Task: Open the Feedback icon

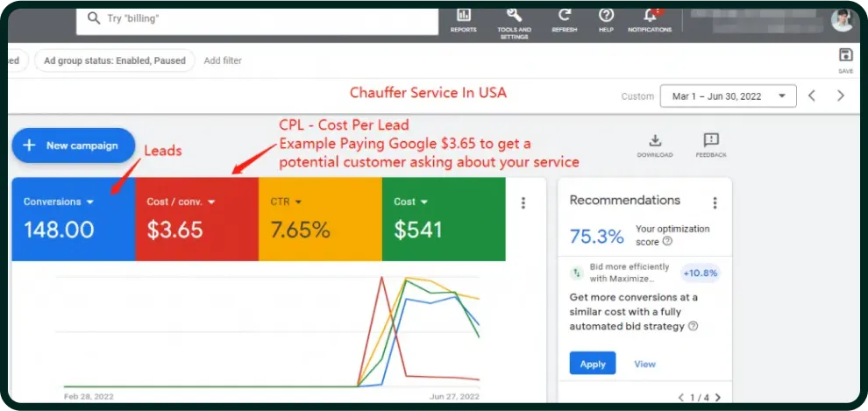Action: coord(711,140)
